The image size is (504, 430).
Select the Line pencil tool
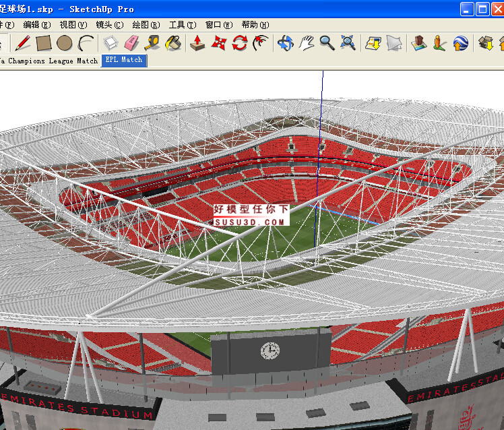pos(23,42)
